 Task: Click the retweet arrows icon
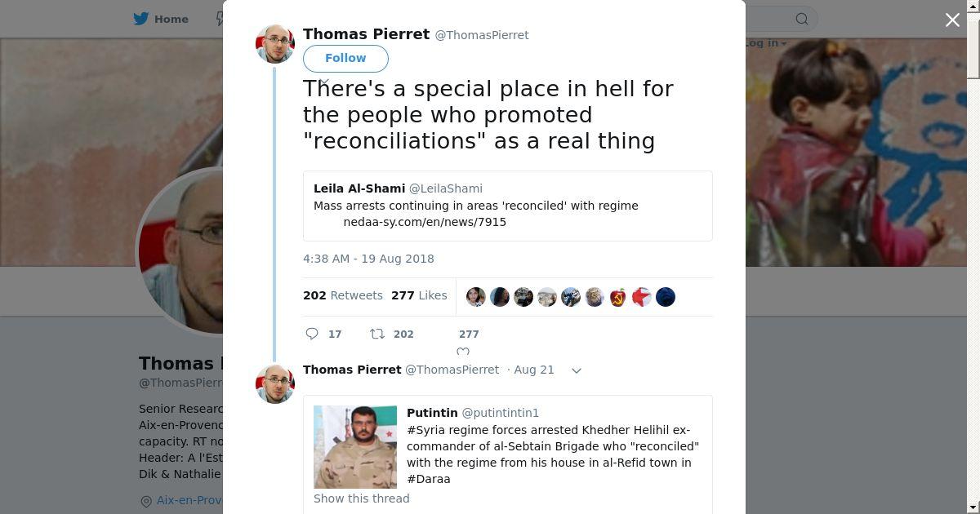click(x=377, y=334)
